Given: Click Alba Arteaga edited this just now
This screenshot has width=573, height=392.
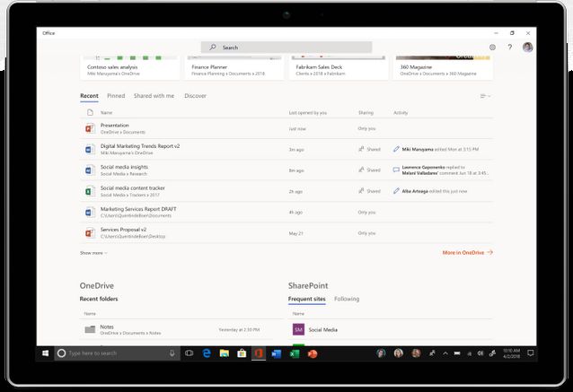Looking at the screenshot, I should [x=435, y=191].
